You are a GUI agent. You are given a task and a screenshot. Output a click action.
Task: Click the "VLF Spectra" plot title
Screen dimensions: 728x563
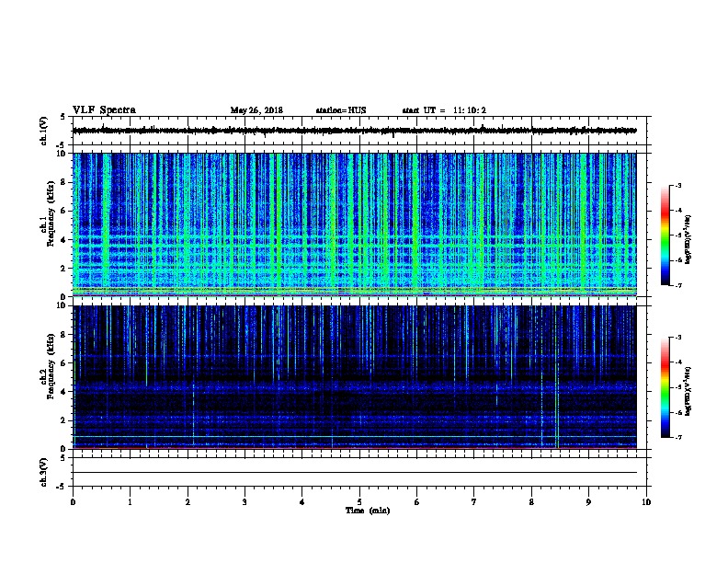point(104,110)
